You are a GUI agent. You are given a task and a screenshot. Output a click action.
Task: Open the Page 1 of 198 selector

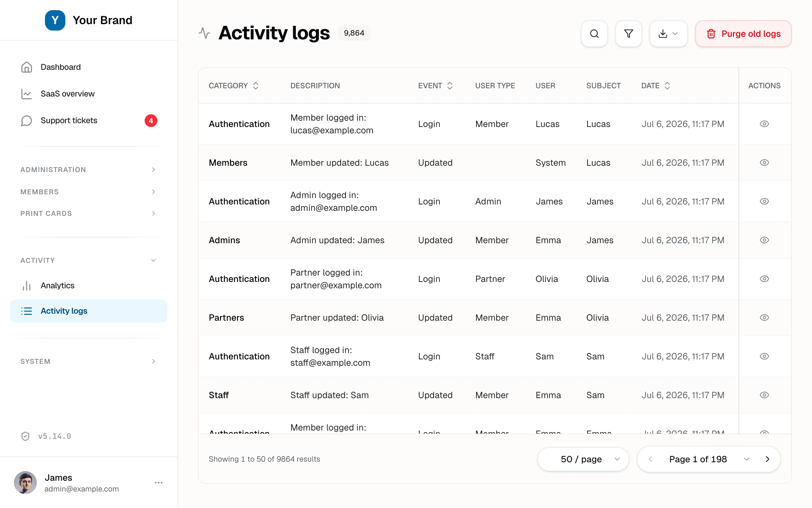(709, 459)
